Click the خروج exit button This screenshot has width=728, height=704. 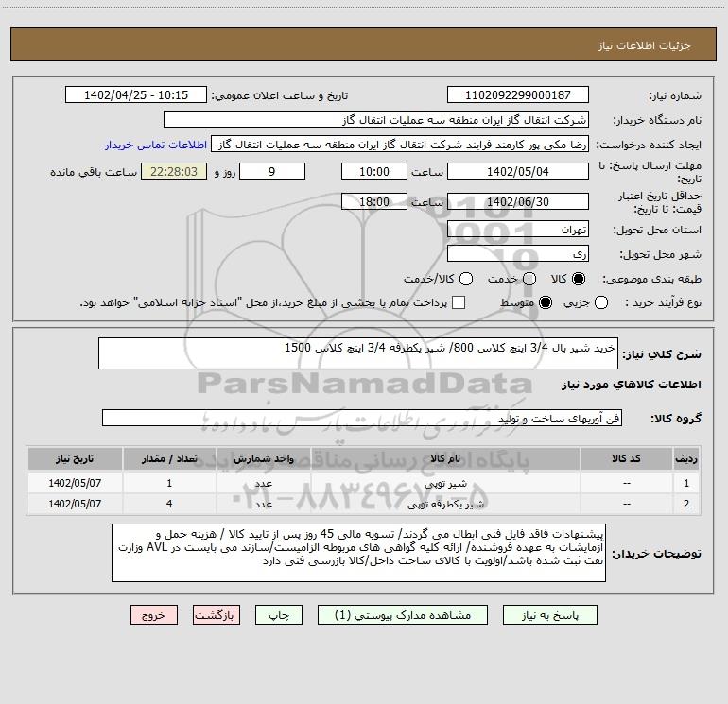154,615
